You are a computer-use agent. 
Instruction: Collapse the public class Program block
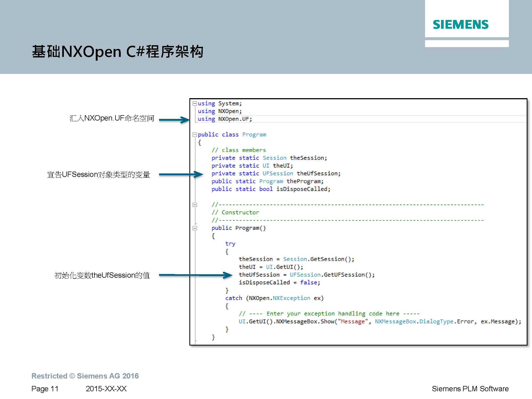195,135
